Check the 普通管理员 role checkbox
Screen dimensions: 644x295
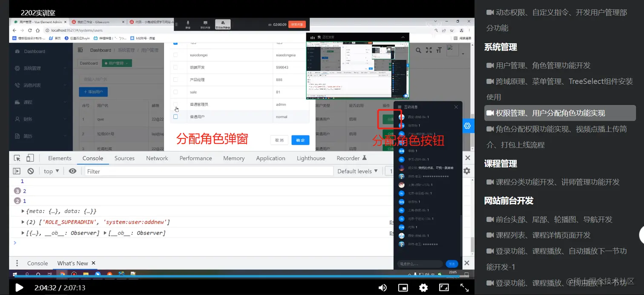coord(175,104)
